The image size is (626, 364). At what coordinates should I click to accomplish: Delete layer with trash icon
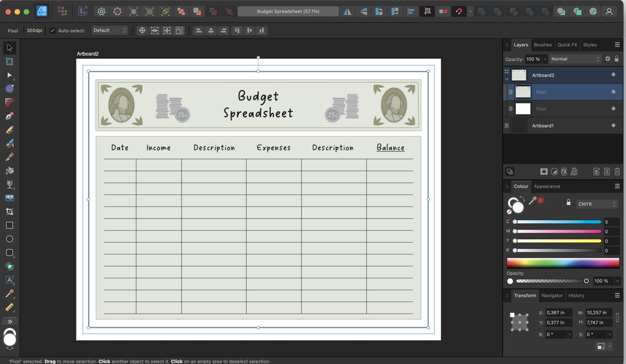point(617,171)
